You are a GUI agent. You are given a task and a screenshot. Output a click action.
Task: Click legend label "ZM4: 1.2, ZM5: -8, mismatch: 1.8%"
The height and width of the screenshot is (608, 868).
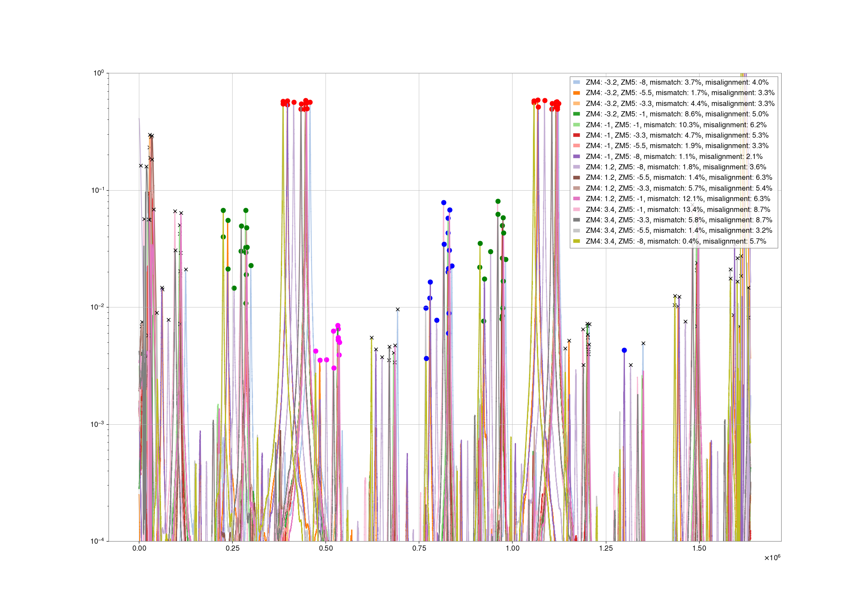pyautogui.click(x=642, y=167)
